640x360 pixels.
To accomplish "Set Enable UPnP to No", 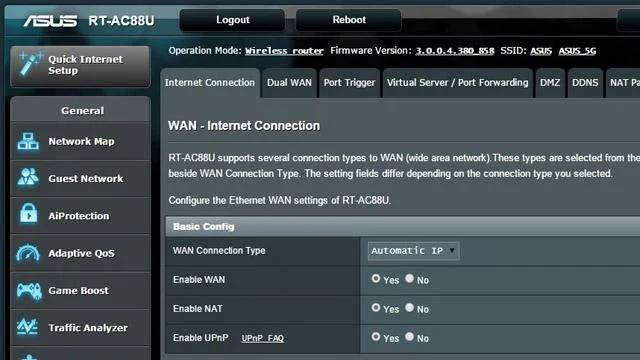I will 409,337.
